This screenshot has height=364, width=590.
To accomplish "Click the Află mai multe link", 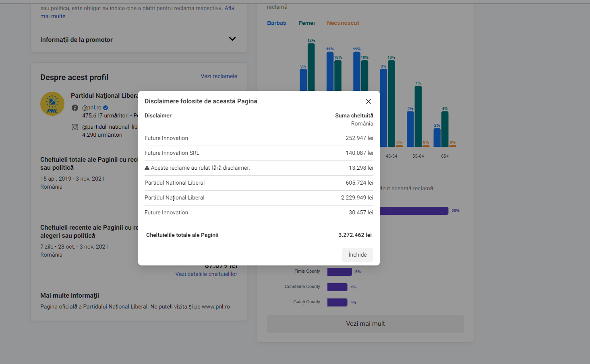I will pos(229,8).
